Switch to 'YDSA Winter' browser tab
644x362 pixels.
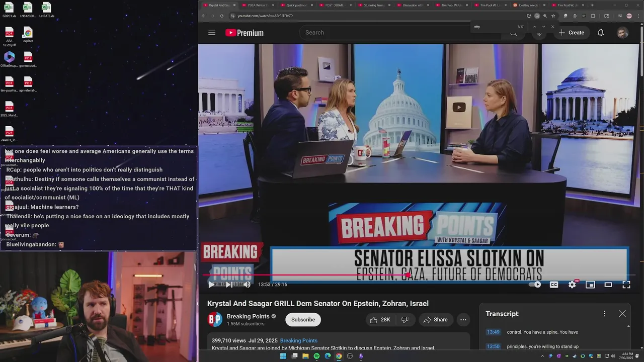click(x=258, y=5)
